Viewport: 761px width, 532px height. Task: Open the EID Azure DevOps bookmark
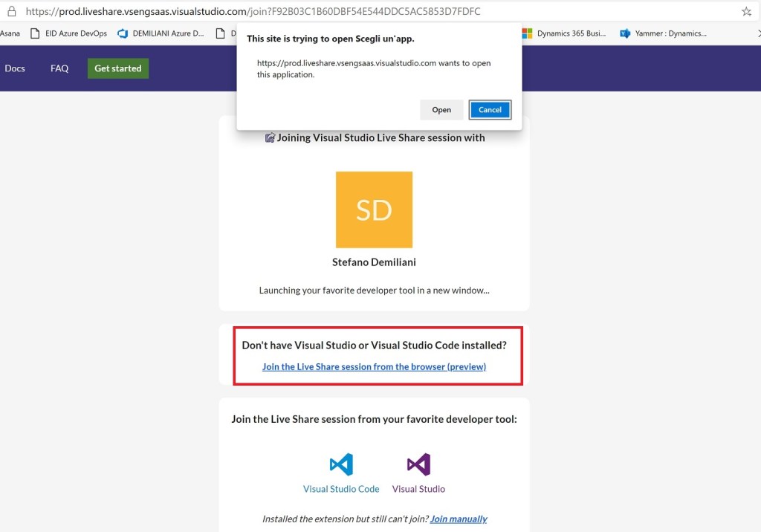[x=68, y=33]
